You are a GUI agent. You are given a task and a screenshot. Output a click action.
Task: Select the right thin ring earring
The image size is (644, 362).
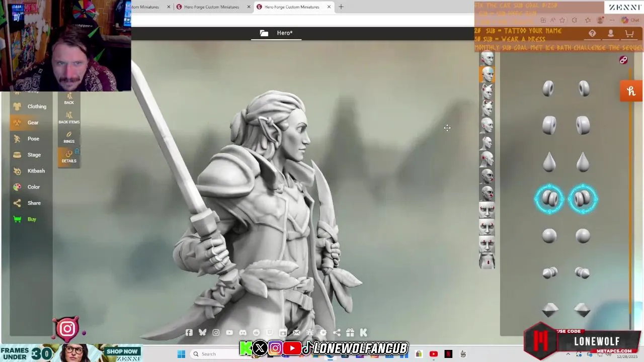583,89
